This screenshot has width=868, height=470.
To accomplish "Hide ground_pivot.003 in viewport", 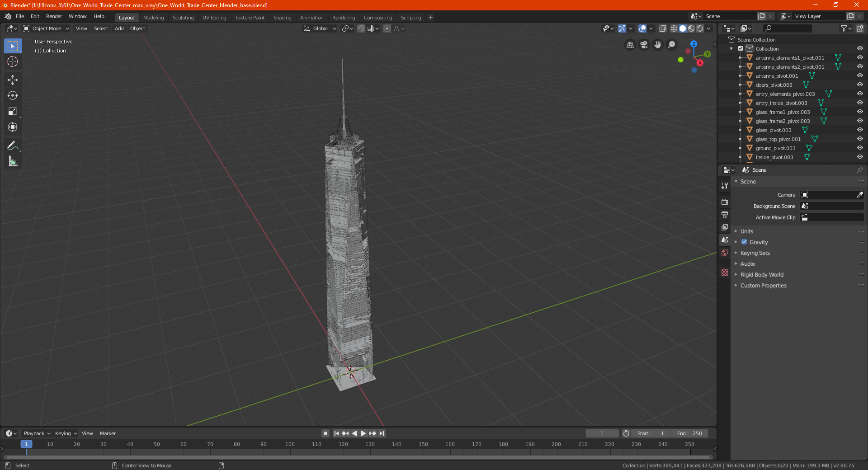I will click(860, 148).
